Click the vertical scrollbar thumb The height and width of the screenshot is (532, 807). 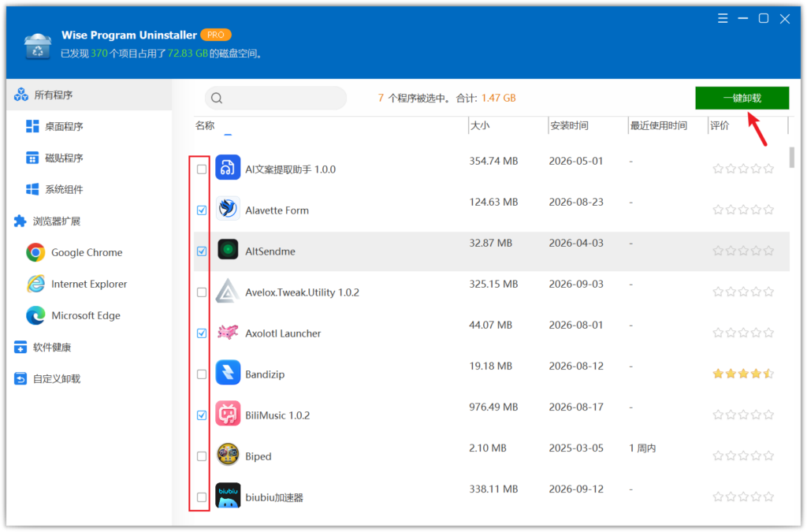click(x=791, y=157)
